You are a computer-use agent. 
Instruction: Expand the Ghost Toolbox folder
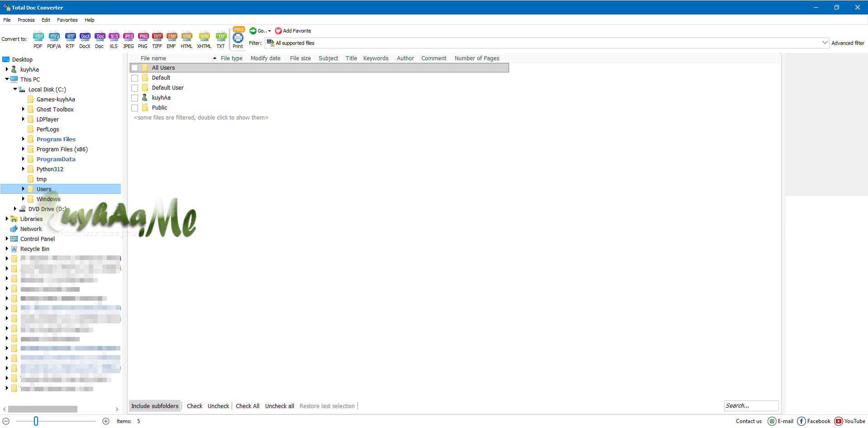[x=23, y=109]
